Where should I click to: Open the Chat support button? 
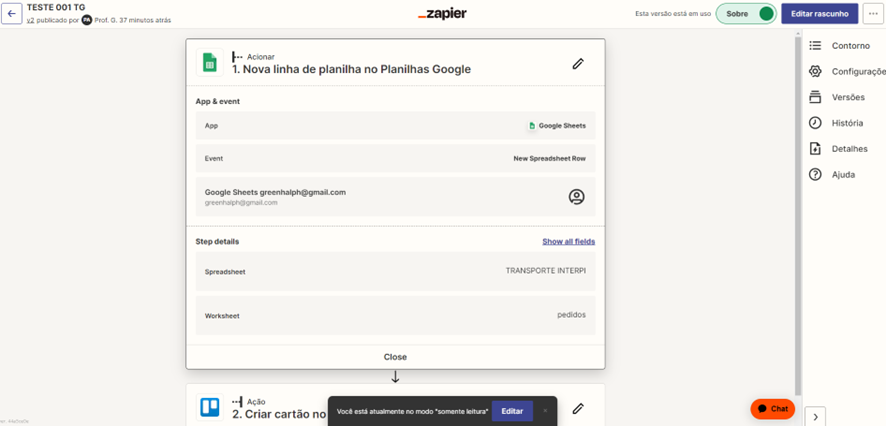[x=772, y=409]
